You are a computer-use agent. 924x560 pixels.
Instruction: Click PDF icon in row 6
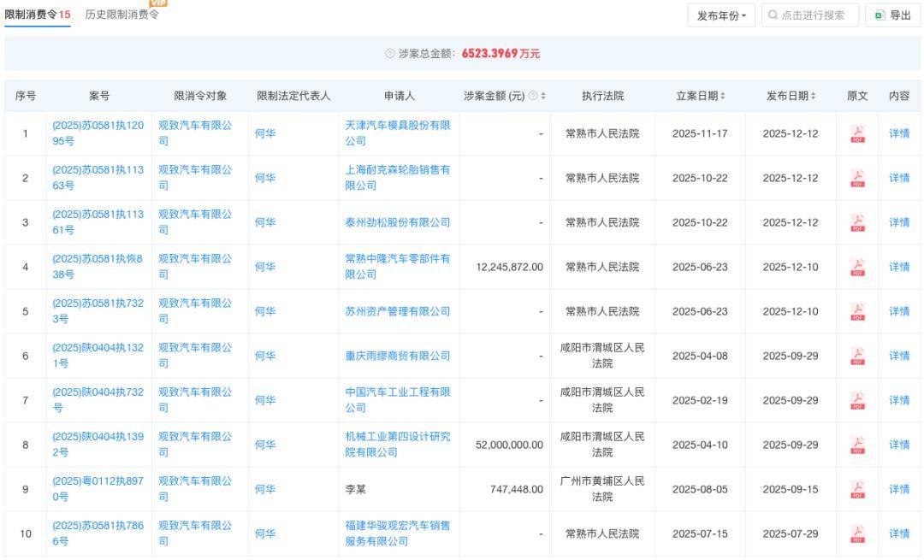[x=857, y=357]
